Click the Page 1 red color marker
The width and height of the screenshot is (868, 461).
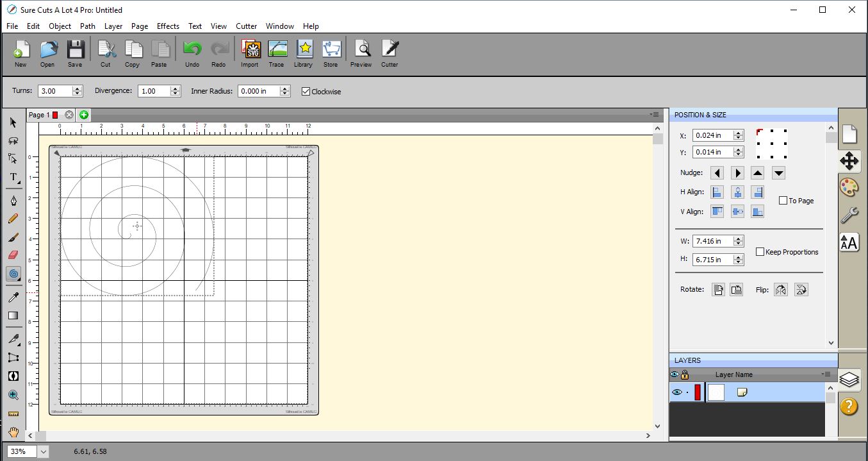pyautogui.click(x=55, y=115)
